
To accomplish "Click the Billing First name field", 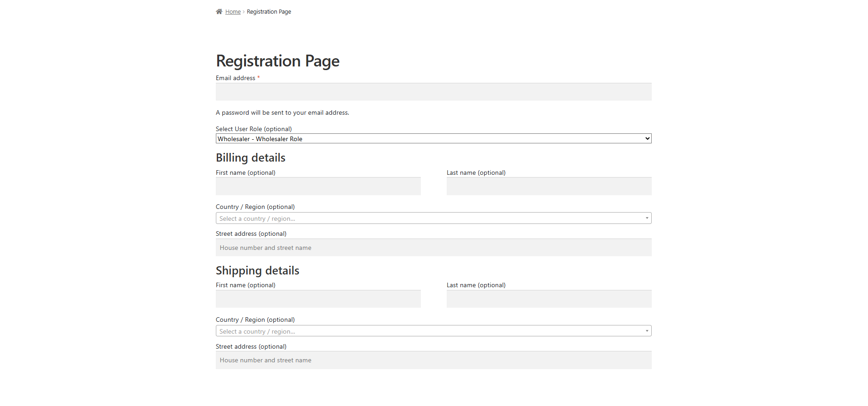I will 318,186.
